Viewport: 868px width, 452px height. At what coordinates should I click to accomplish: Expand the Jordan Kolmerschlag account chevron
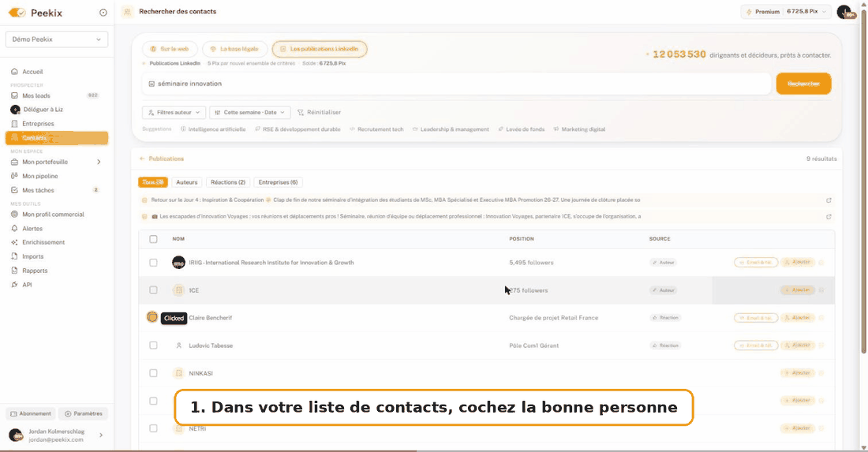[101, 435]
